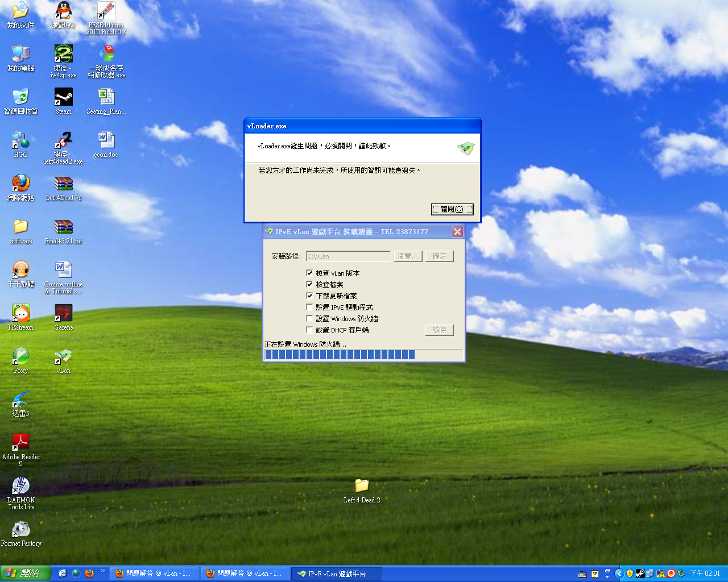The height and width of the screenshot is (582, 728).
Task: Select the Format Factory desktop icon
Action: pos(20,530)
